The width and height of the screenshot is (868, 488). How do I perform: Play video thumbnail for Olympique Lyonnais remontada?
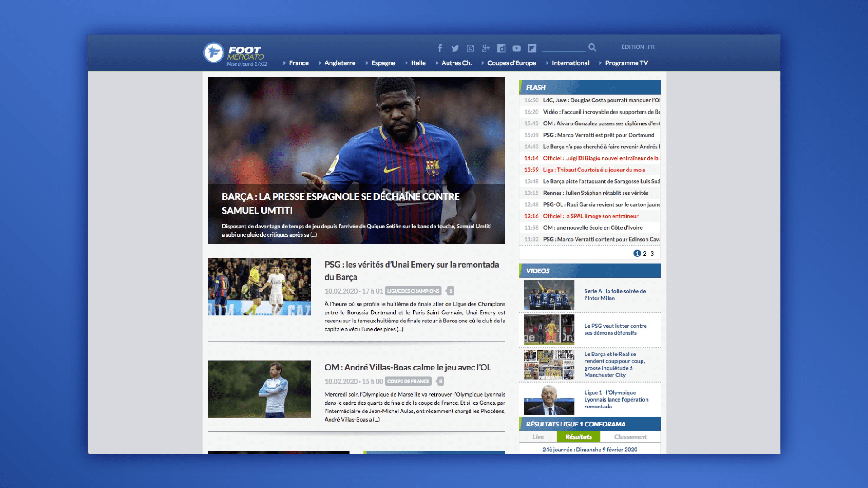pos(549,400)
